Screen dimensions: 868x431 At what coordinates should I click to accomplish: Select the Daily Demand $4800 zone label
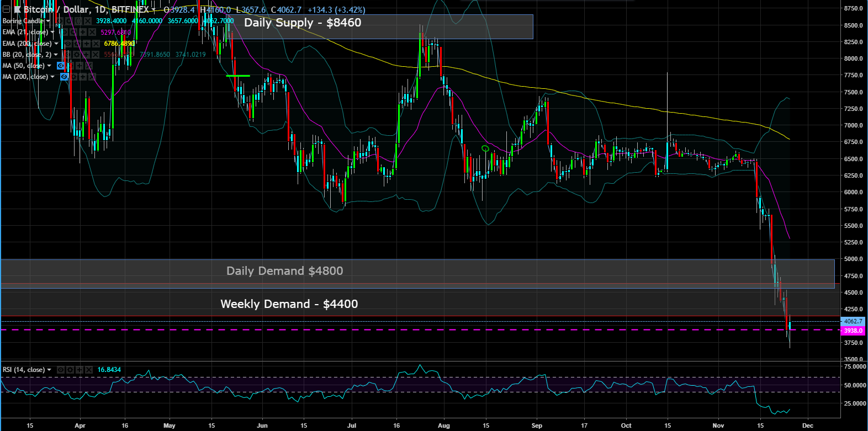[x=285, y=271]
